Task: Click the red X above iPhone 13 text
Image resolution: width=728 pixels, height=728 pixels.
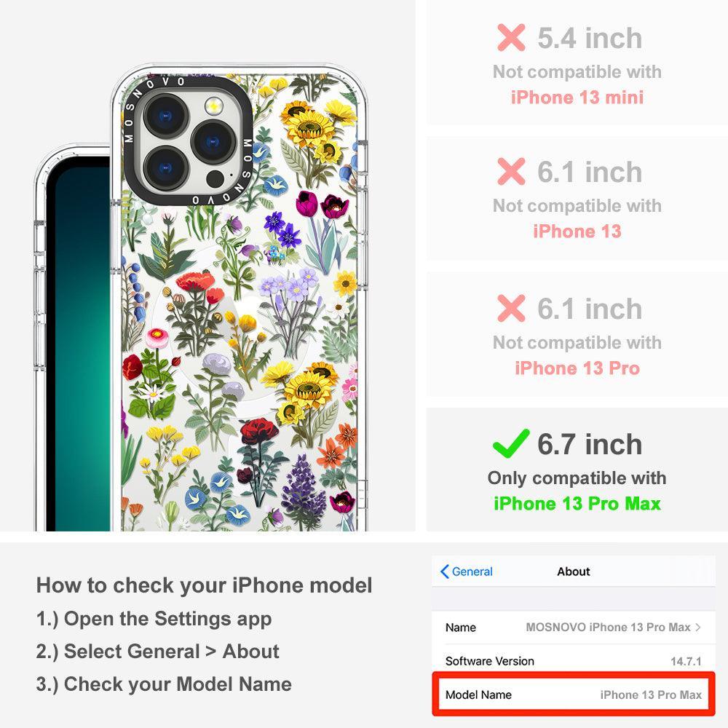Action: click(511, 171)
